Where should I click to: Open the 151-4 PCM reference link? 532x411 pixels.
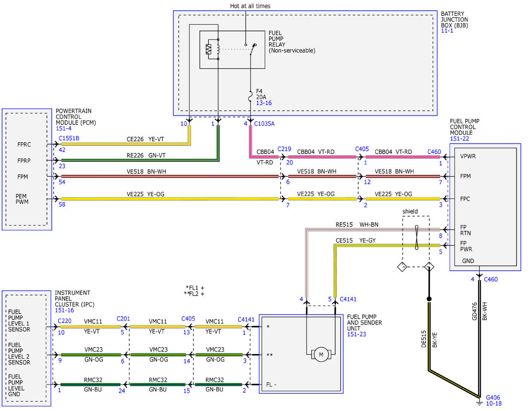(63, 129)
